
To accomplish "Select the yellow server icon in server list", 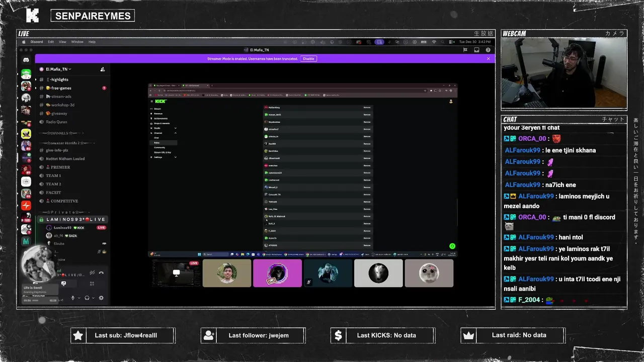I will [26, 134].
